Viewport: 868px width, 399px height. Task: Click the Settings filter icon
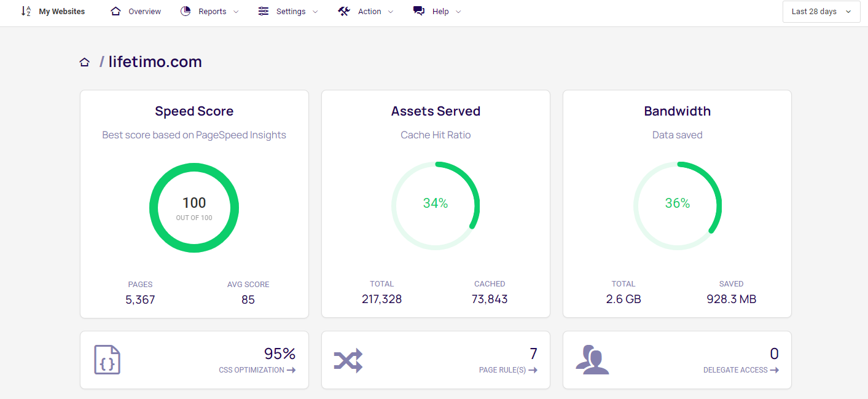click(x=264, y=10)
